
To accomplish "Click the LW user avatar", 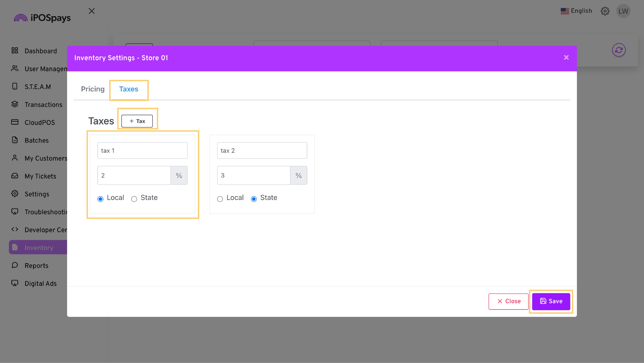I will (623, 11).
